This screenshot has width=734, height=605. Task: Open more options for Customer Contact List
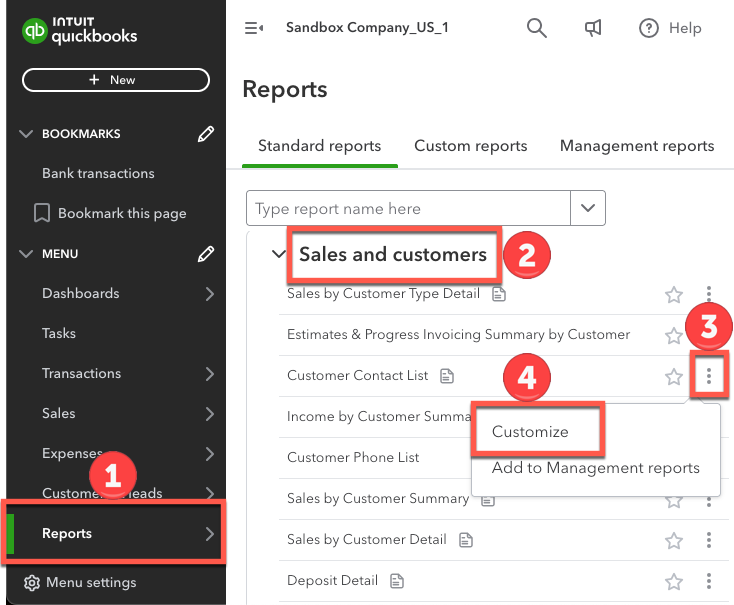(x=709, y=376)
